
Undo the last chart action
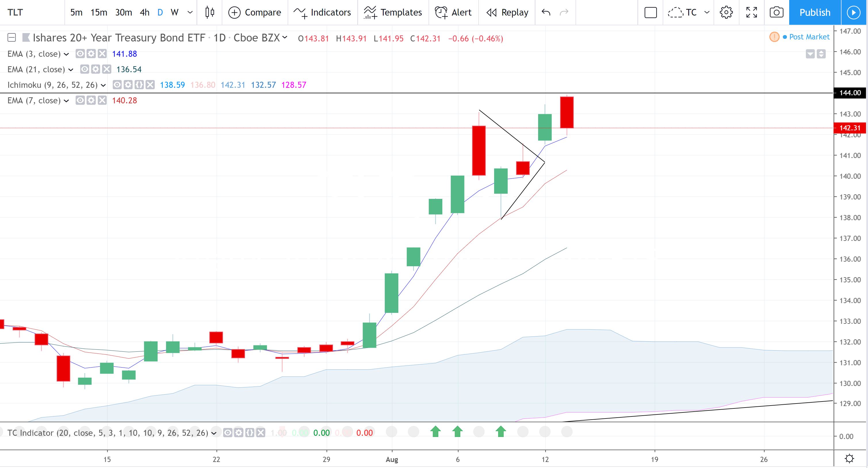tap(546, 12)
